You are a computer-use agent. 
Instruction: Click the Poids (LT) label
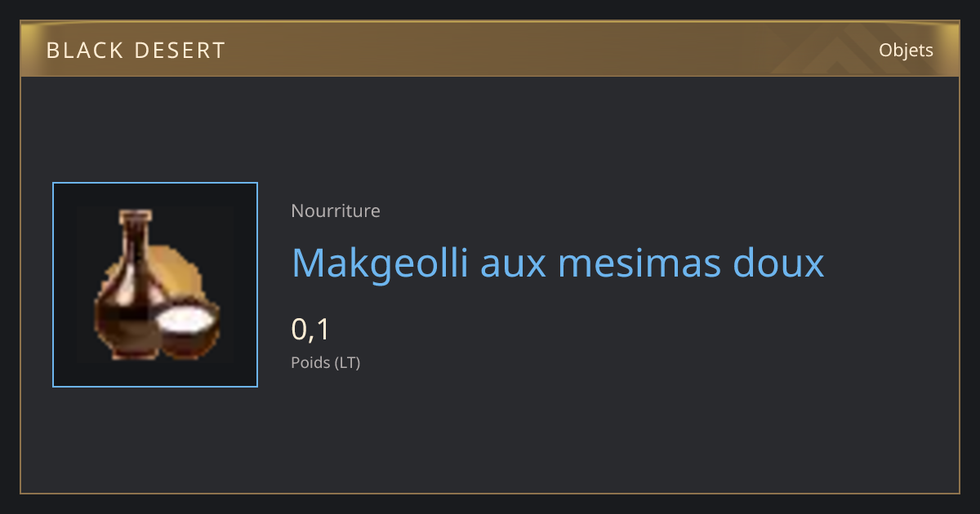tap(326, 362)
